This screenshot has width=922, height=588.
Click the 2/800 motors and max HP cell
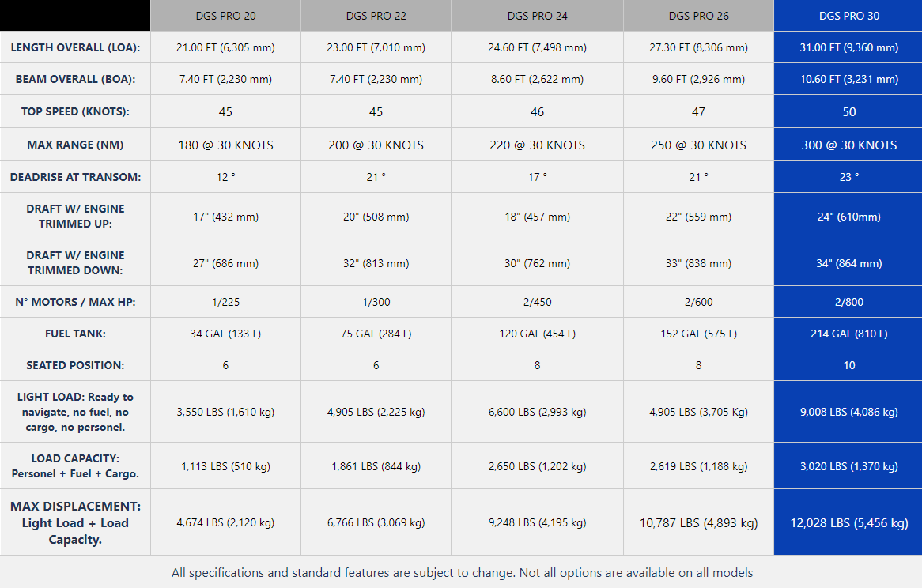pos(848,302)
